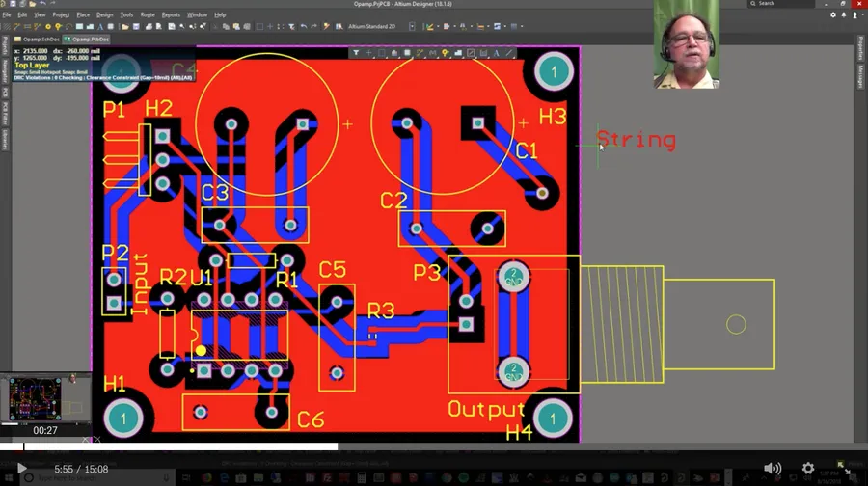Click the redo arrow in main toolbar
868x486 pixels.
[x=313, y=27]
